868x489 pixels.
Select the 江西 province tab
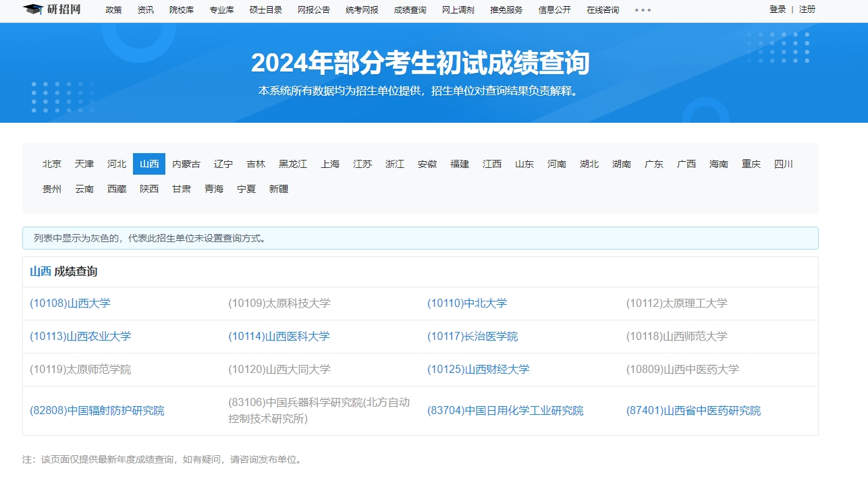point(492,164)
